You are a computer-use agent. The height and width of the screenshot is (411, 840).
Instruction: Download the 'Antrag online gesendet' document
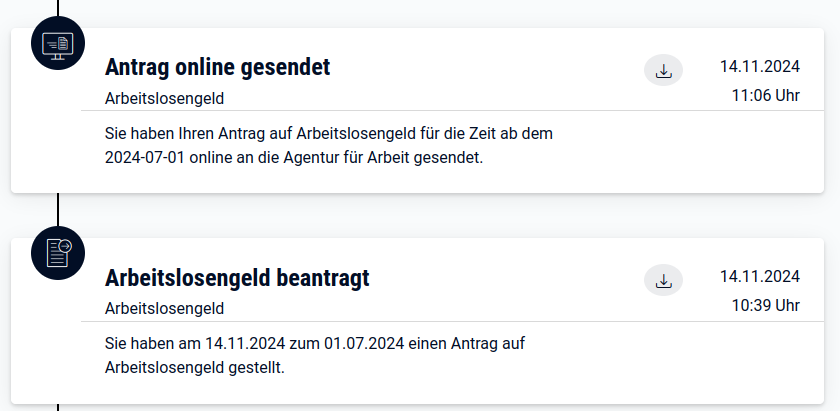[x=663, y=70]
